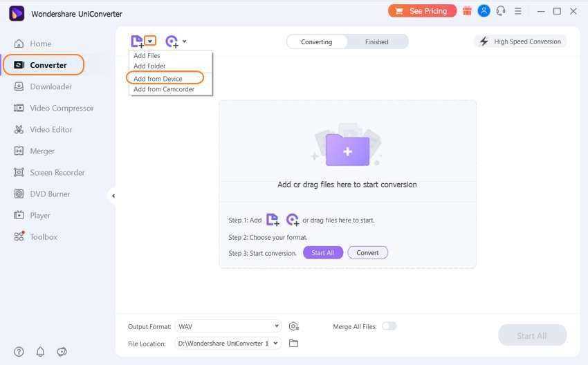The image size is (588, 365).
Task: Click the headset support icon
Action: coord(501,11)
